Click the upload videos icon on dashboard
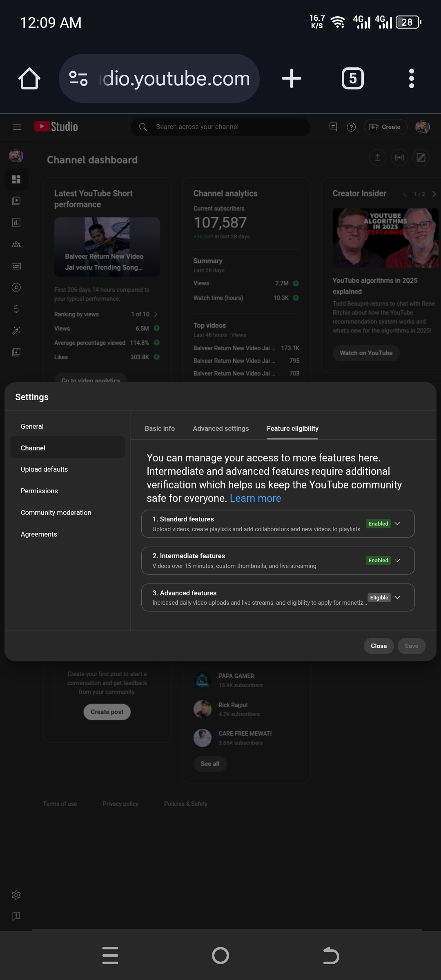The image size is (441, 980). point(378,158)
